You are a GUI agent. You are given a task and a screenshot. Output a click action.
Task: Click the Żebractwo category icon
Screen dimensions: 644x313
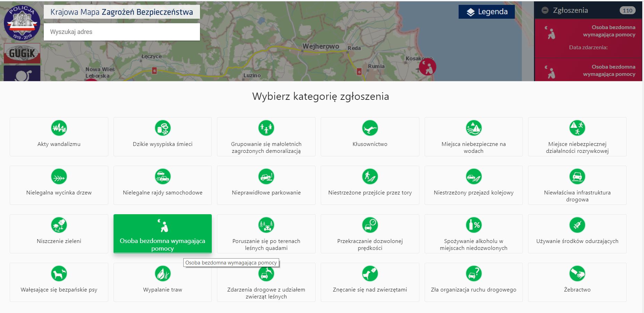[x=577, y=274]
